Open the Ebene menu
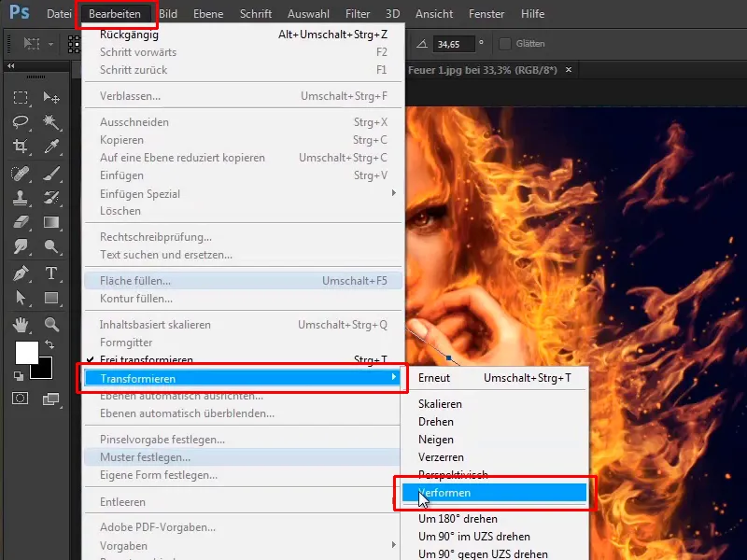The image size is (747, 560). coord(208,14)
